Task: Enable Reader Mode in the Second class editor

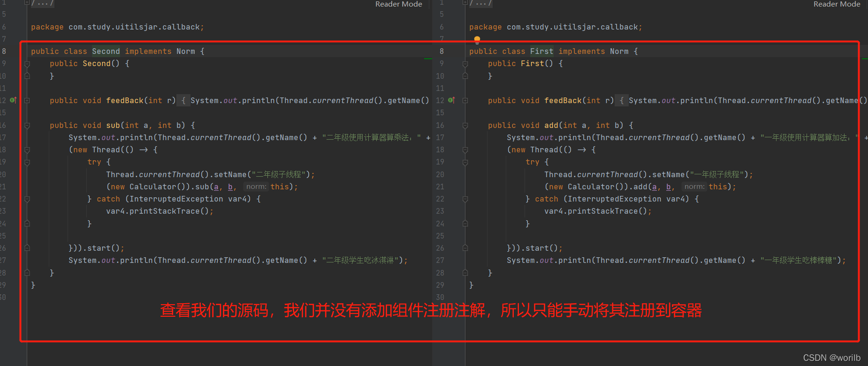Action: pyautogui.click(x=399, y=4)
